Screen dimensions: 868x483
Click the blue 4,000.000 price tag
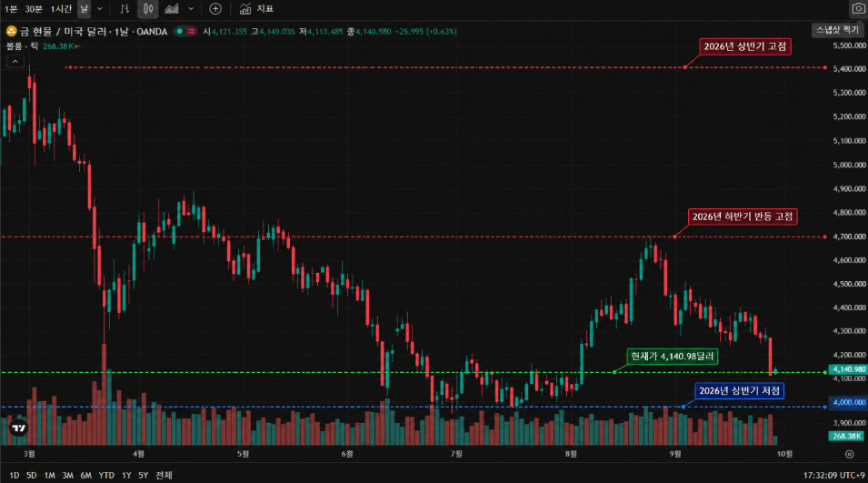847,403
